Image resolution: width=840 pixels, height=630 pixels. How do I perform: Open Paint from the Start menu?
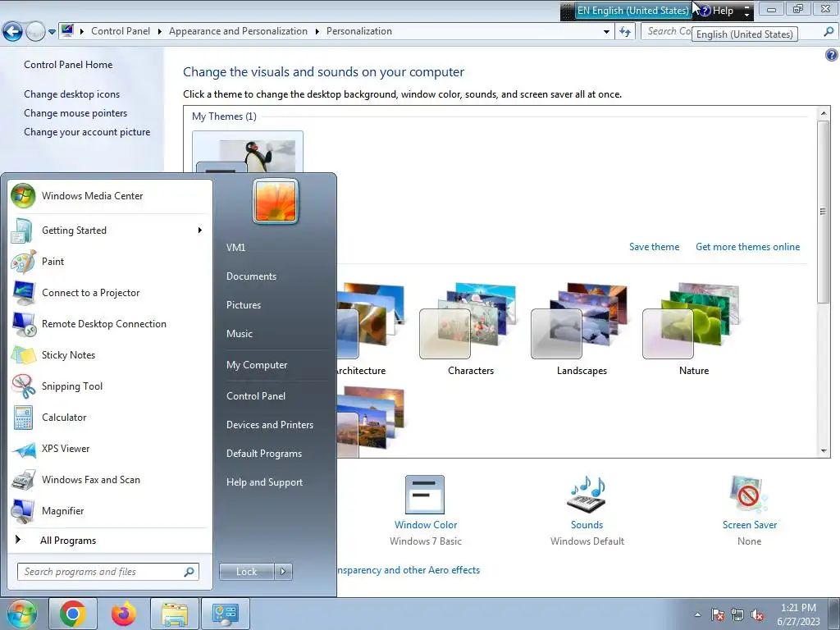tap(110, 262)
